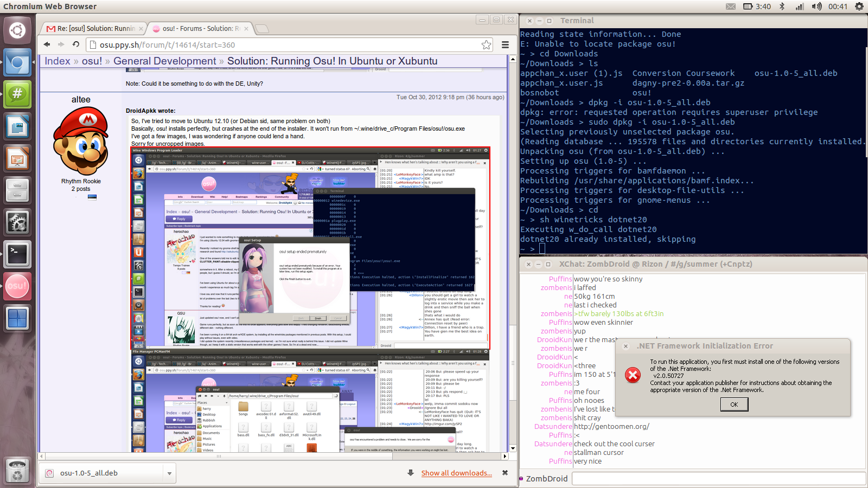
Task: Follow the 'Index' breadcrumb link
Action: click(x=58, y=61)
